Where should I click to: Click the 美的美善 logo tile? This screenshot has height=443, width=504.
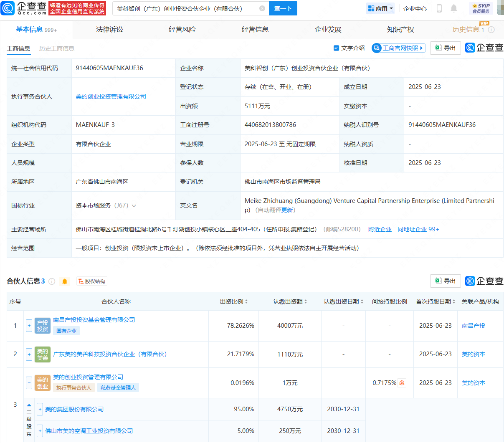coord(43,354)
